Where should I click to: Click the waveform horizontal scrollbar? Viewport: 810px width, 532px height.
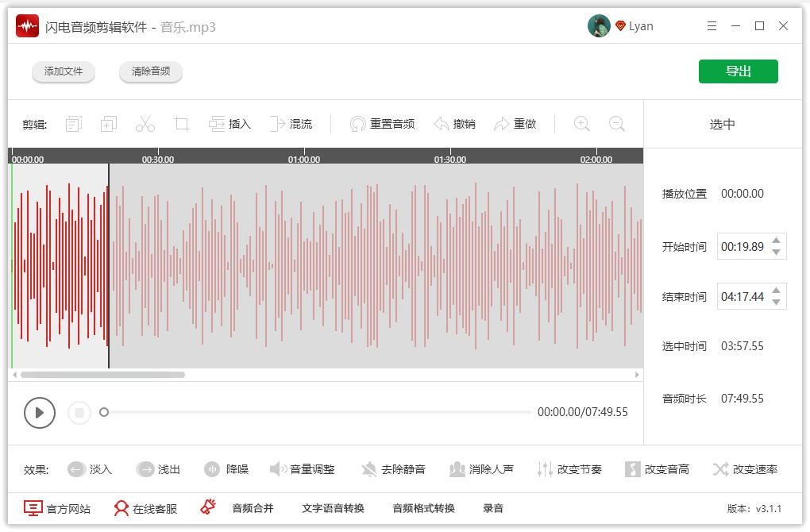102,375
